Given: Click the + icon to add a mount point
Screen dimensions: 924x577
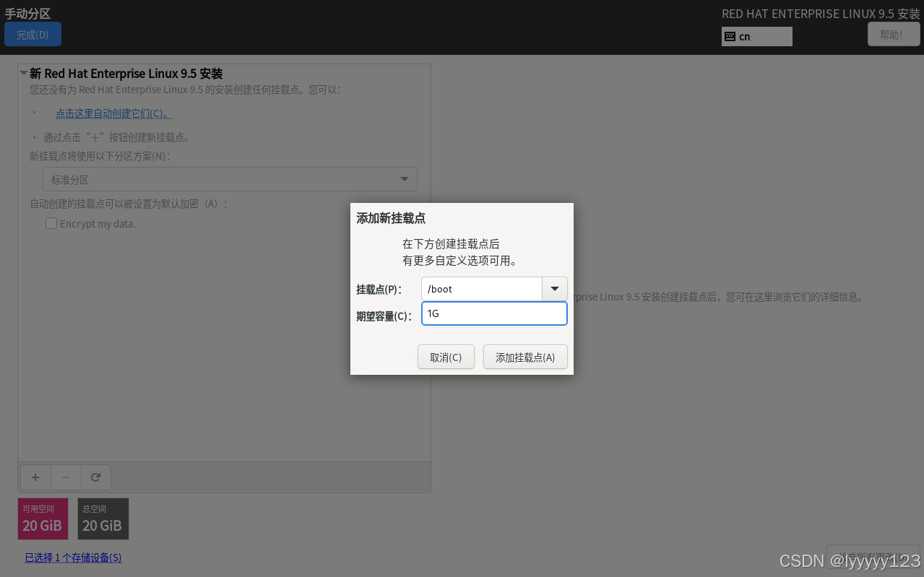Looking at the screenshot, I should [35, 477].
